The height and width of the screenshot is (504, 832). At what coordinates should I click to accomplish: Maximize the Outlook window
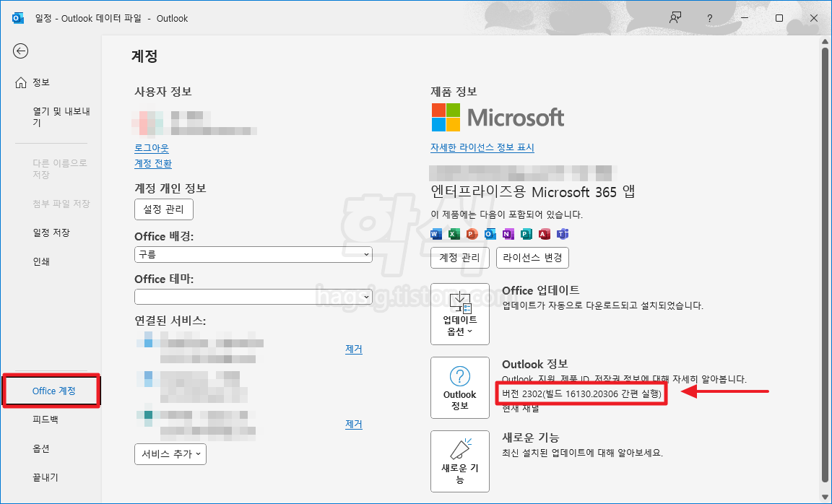[x=779, y=18]
